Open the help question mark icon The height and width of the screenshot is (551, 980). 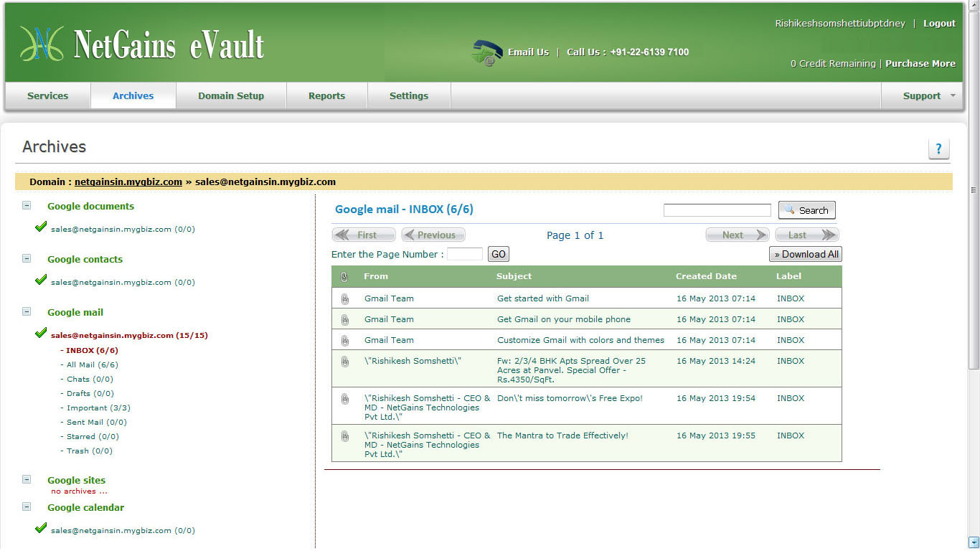[938, 149]
